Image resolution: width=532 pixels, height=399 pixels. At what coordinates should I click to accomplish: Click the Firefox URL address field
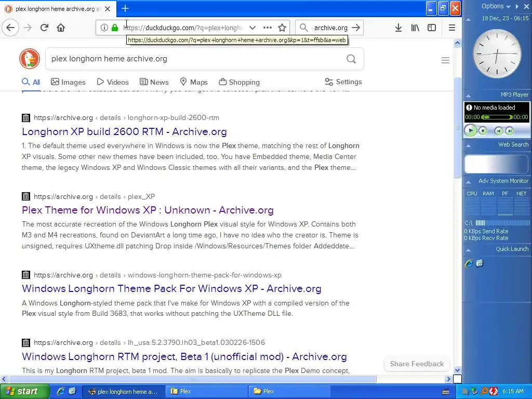tap(183, 28)
